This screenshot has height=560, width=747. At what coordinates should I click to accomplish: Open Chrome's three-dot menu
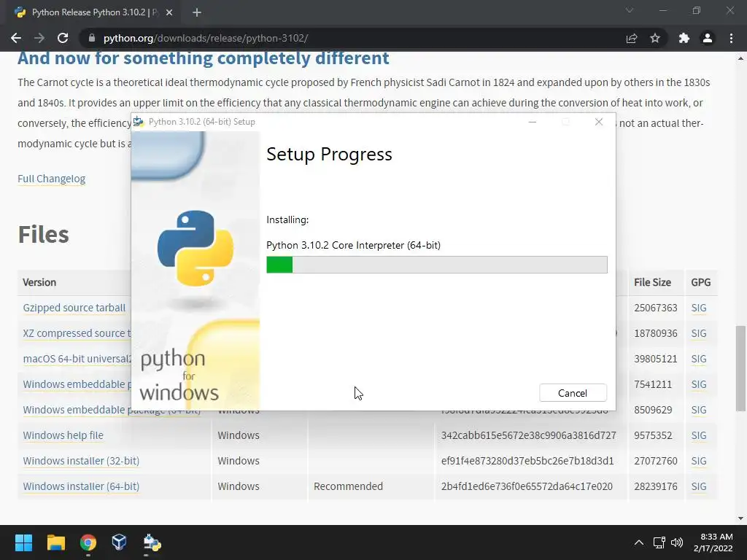click(731, 38)
